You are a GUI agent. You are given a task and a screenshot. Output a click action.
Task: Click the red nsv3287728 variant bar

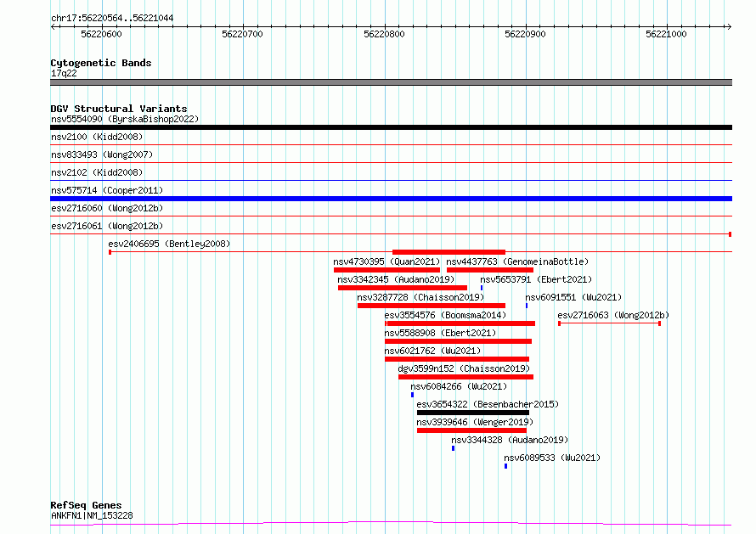click(432, 306)
